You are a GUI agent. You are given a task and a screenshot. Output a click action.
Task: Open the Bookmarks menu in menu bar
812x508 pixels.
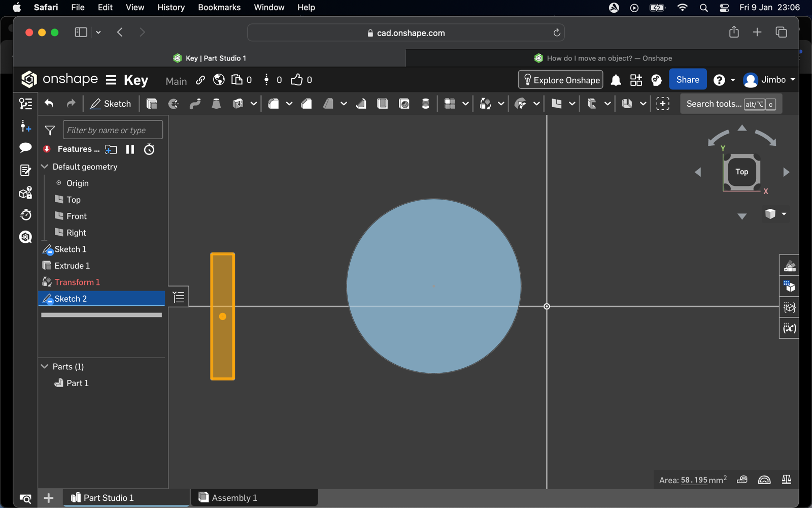219,7
